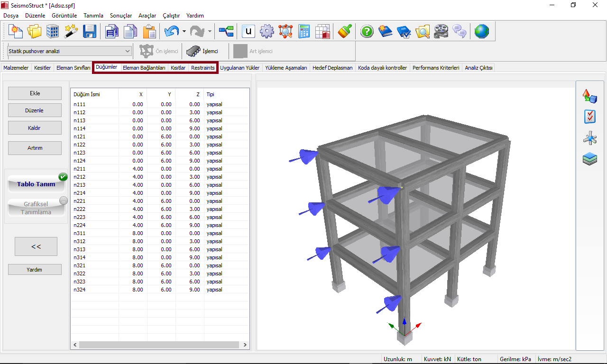Click the film reel video icon
The width and height of the screenshot is (607, 364).
441,32
